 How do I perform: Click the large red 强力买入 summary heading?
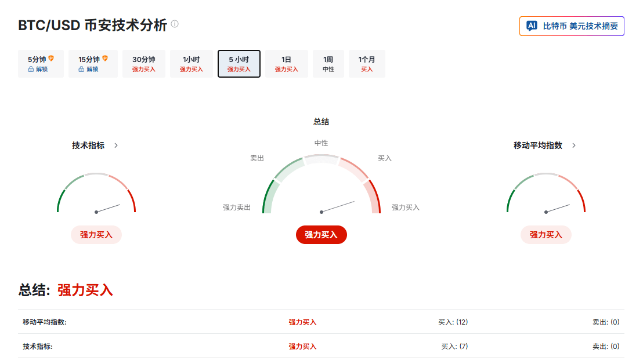point(85,290)
